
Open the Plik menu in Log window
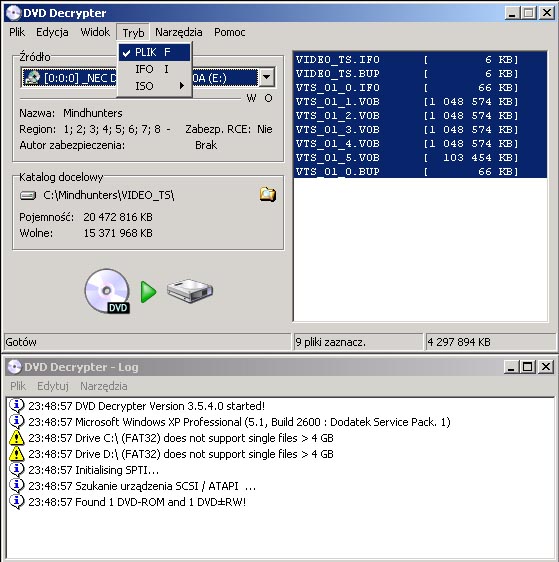[x=18, y=386]
